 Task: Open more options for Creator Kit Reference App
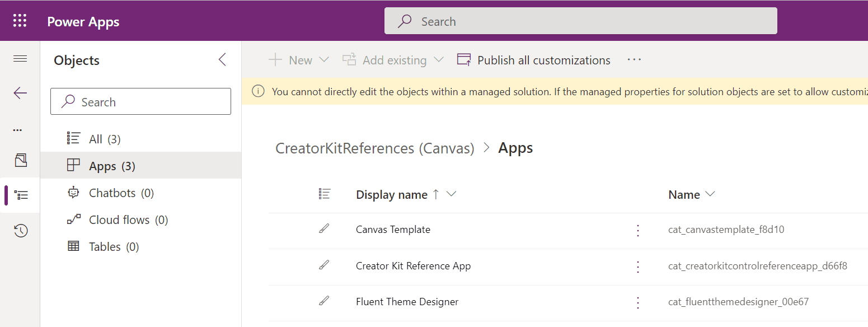(x=637, y=267)
